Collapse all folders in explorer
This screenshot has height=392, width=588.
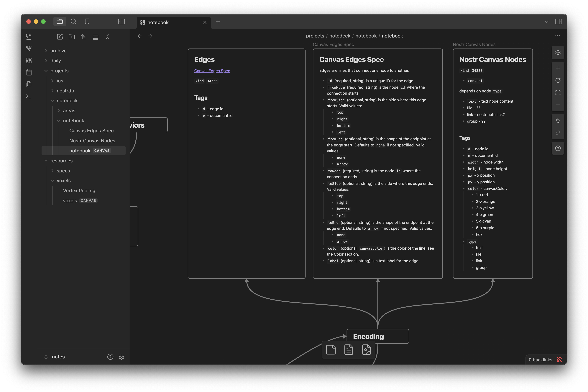coord(107,37)
